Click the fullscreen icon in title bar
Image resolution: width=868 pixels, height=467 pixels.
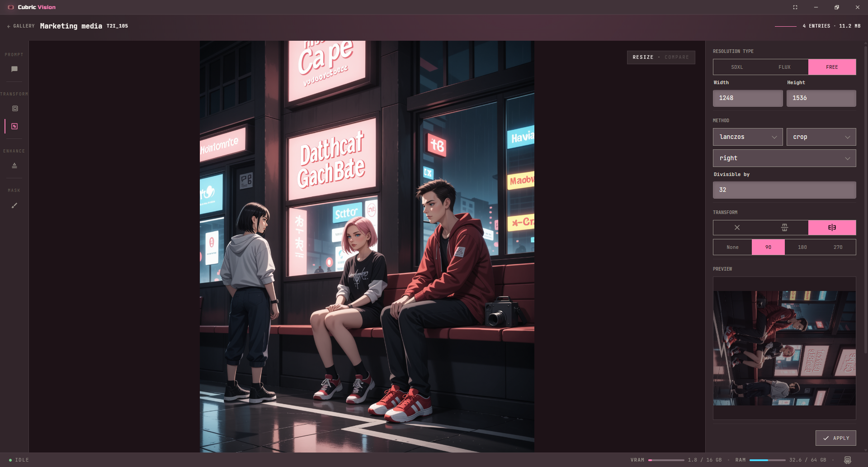click(795, 7)
